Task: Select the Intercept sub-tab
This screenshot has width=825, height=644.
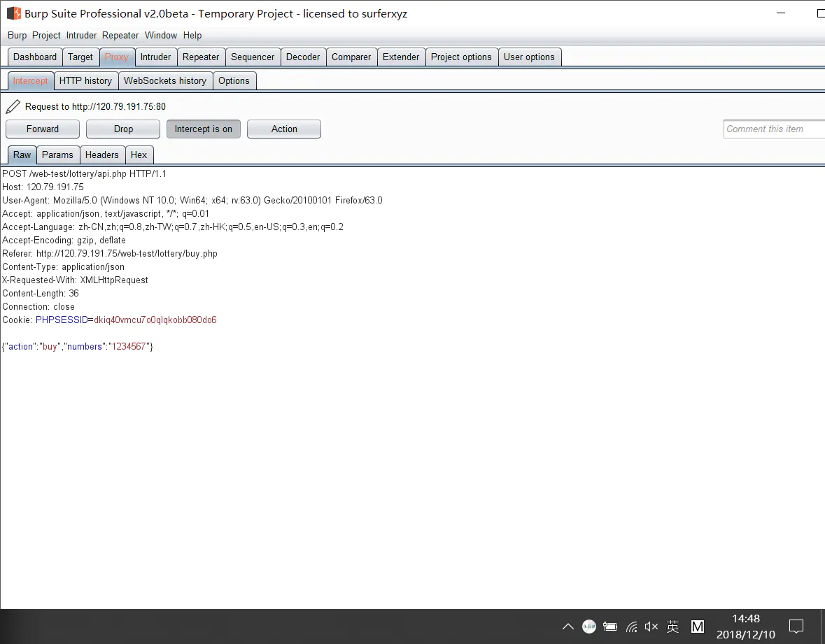Action: pyautogui.click(x=31, y=80)
